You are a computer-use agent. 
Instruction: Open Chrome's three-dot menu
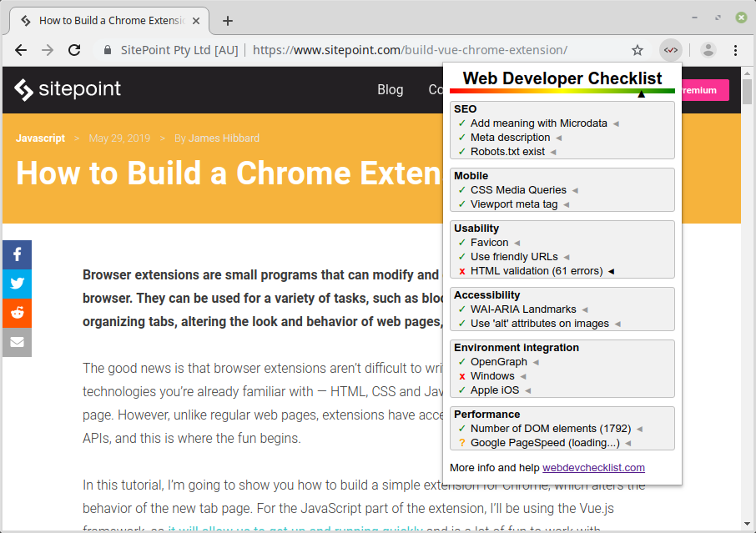pyautogui.click(x=735, y=50)
